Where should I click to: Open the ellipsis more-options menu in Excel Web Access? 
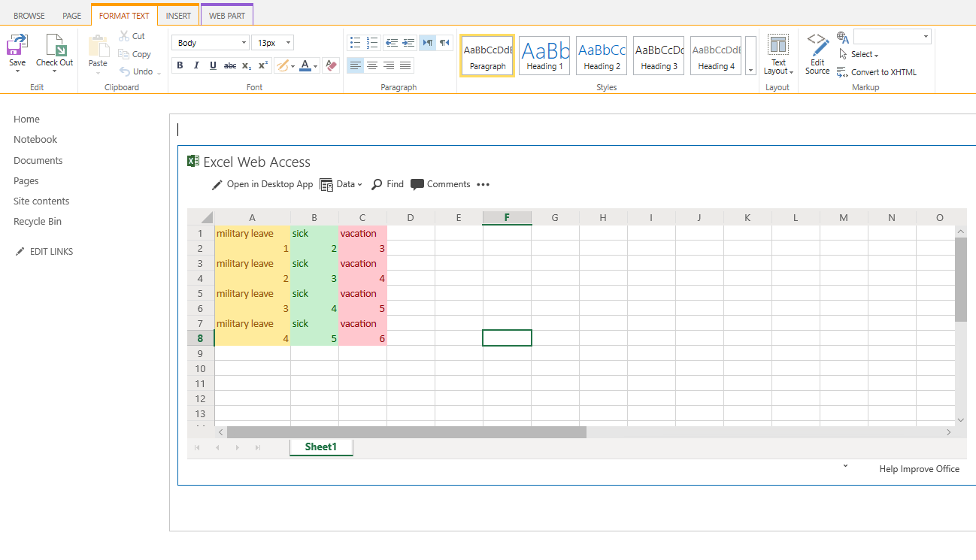(483, 184)
